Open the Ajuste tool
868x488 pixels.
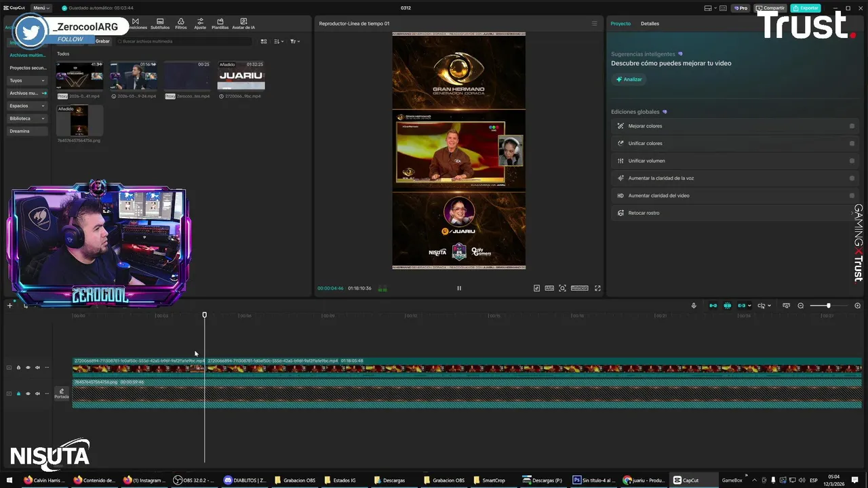tap(200, 24)
